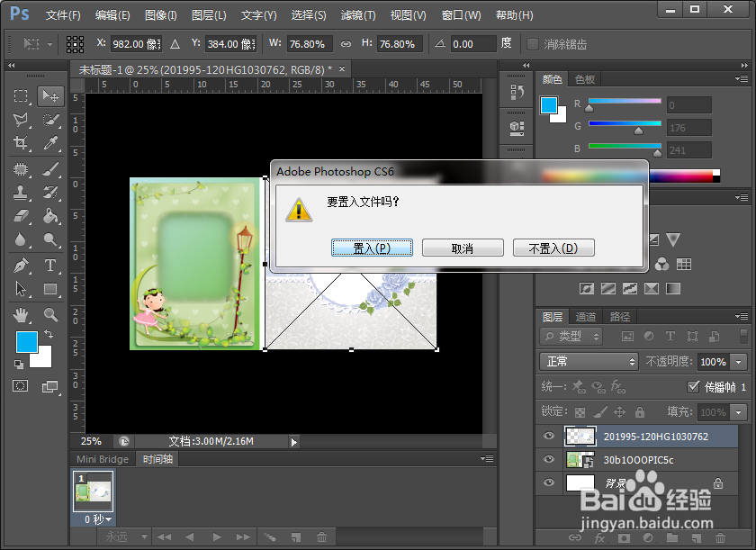Select timeline frame 1 thumbnail
The height and width of the screenshot is (550, 756).
pos(93,491)
